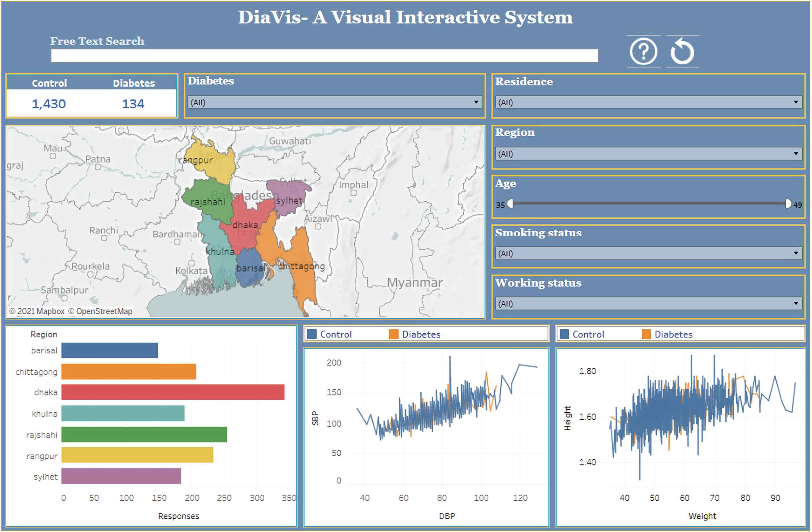Viewport: 812px width, 532px height.
Task: Click the Age slider left handle
Action: point(510,204)
